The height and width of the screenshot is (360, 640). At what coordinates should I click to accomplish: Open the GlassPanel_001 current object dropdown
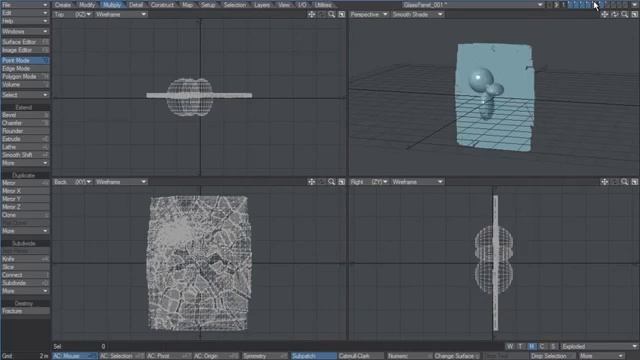[473, 5]
